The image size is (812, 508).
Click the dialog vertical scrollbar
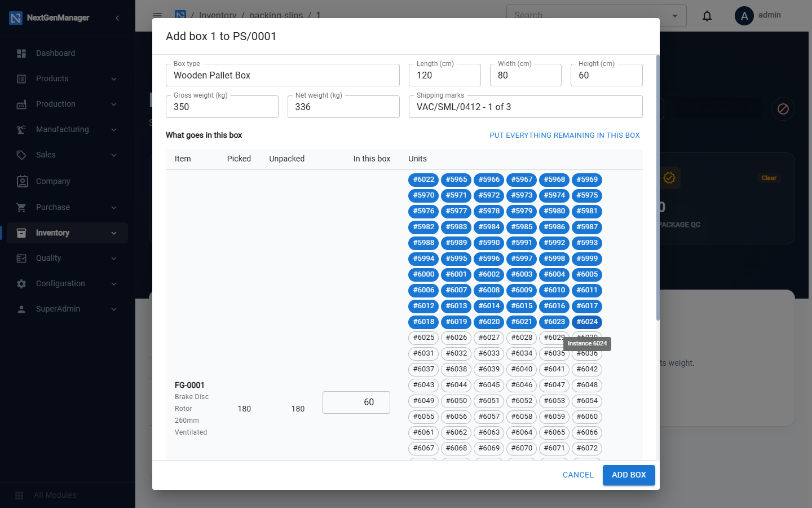click(657, 187)
